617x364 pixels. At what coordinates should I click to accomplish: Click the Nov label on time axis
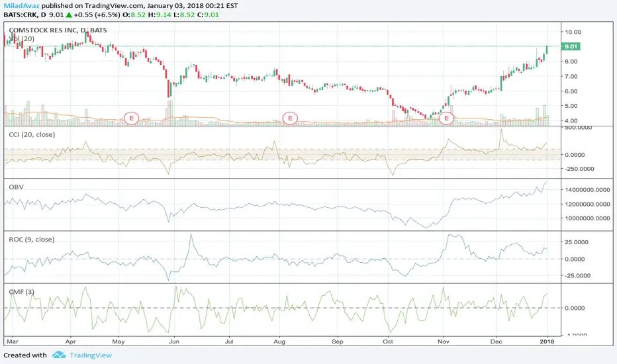point(444,341)
